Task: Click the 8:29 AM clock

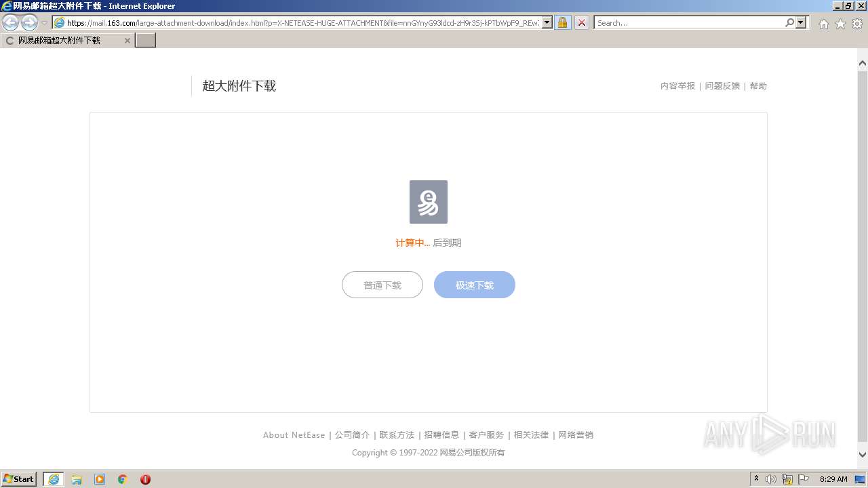Action: (833, 479)
